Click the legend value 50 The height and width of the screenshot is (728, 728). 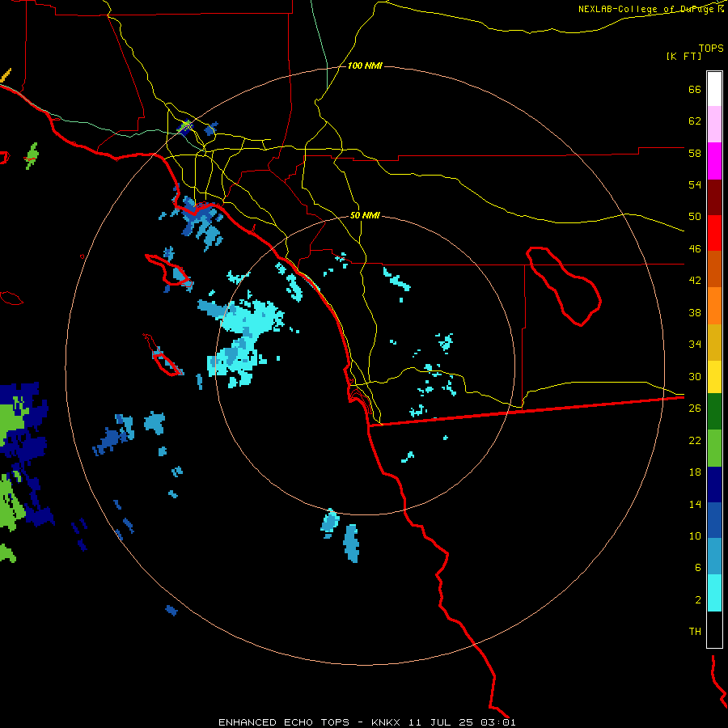(x=695, y=217)
